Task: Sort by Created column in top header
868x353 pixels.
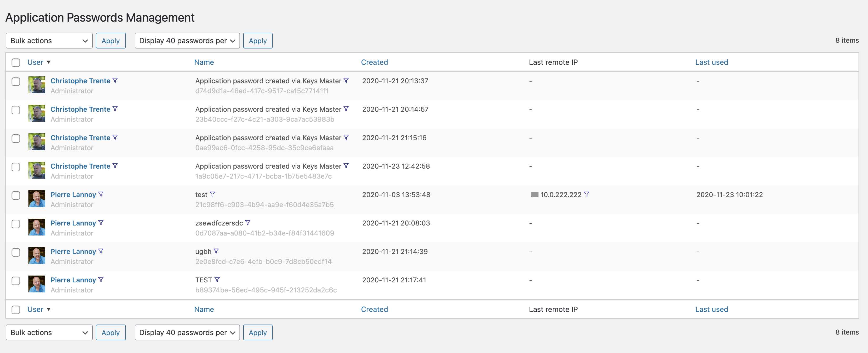Action: point(374,62)
